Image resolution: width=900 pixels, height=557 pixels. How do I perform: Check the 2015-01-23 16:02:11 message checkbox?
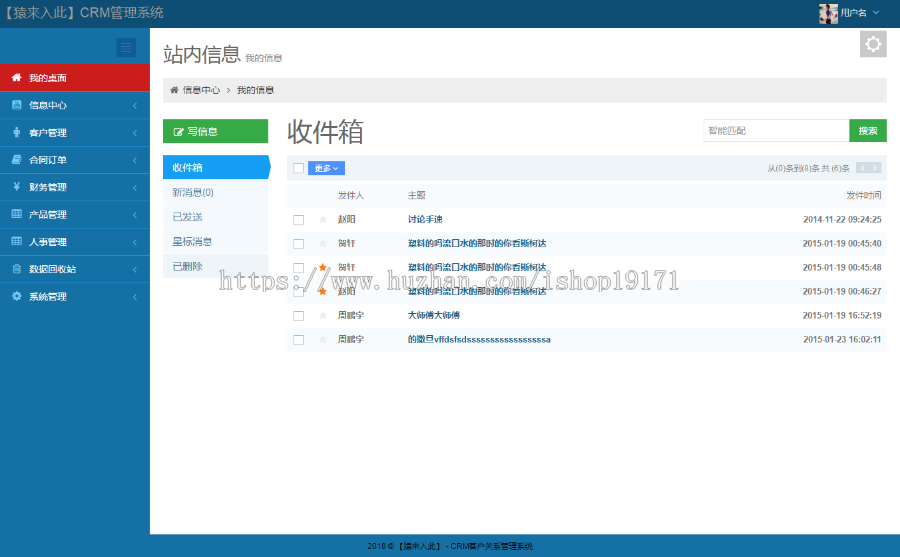coord(298,340)
